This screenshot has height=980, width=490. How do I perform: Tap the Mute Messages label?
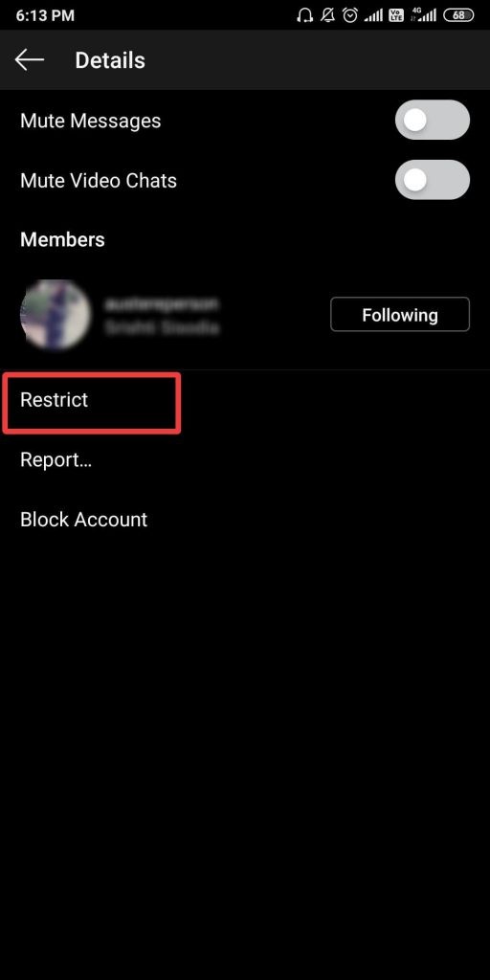(91, 121)
